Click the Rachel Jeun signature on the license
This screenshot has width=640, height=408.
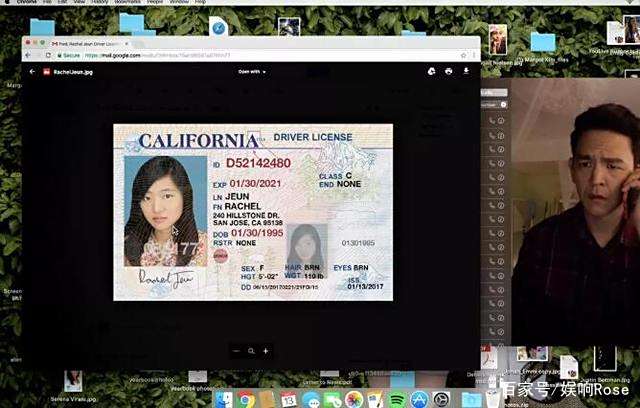click(165, 279)
